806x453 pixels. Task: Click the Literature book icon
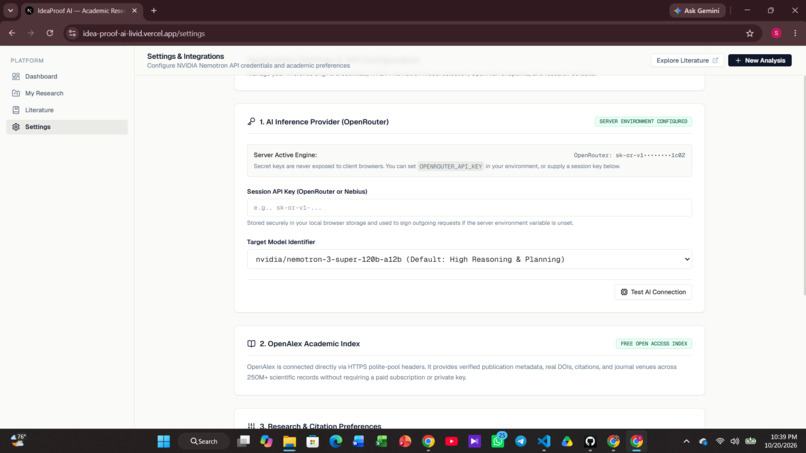16,110
